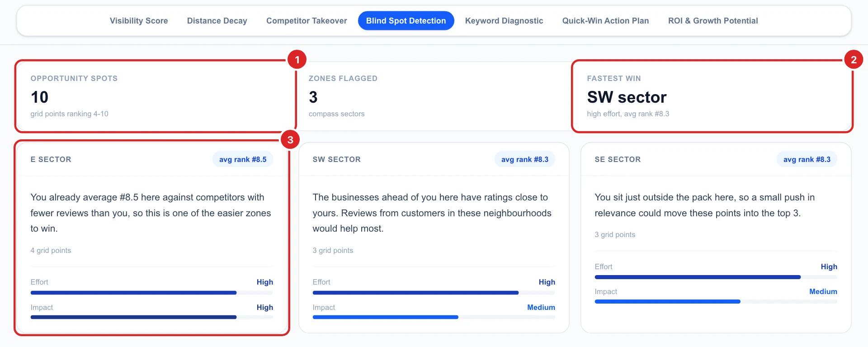Image resolution: width=868 pixels, height=347 pixels.
Task: Click "3 grid points" in SW Sector card
Action: 333,251
